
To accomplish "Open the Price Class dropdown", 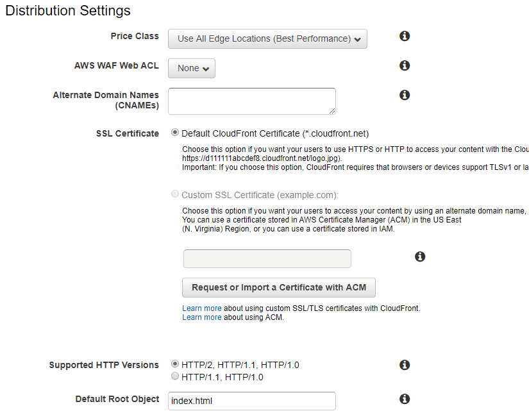I will click(267, 38).
